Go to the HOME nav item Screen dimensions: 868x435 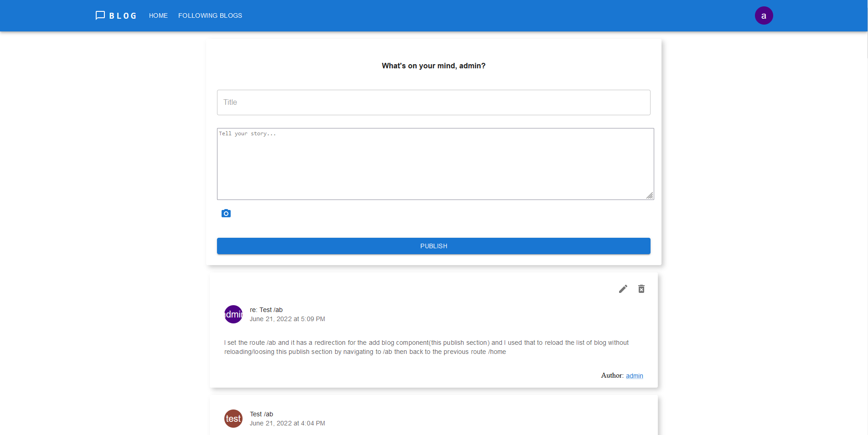point(158,15)
